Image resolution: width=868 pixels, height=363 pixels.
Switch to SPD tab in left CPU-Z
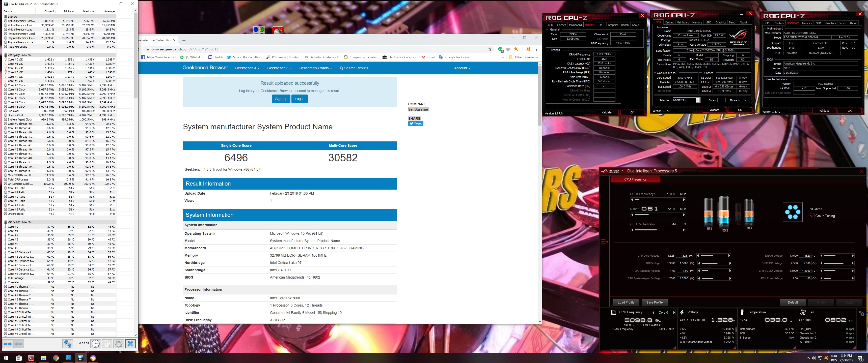tap(601, 25)
